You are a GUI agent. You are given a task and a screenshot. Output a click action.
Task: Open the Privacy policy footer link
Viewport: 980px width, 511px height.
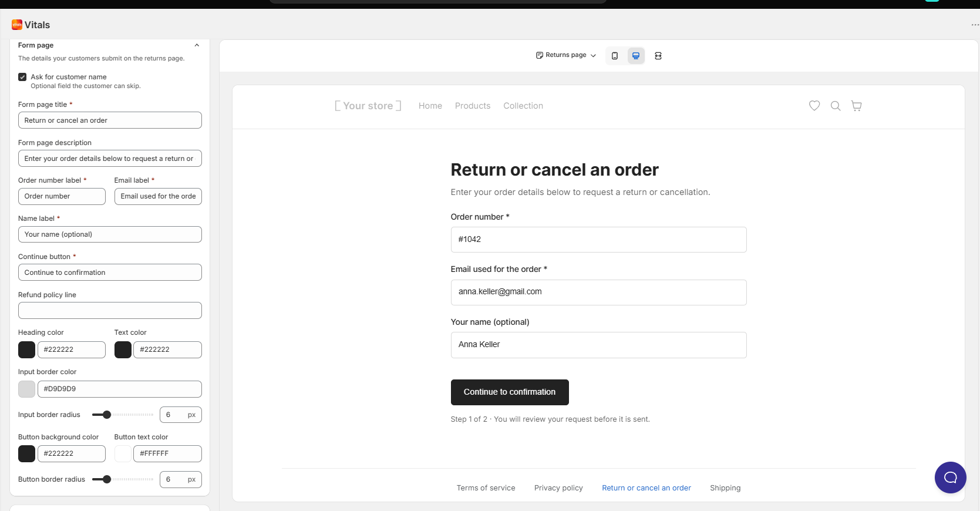[x=558, y=488]
